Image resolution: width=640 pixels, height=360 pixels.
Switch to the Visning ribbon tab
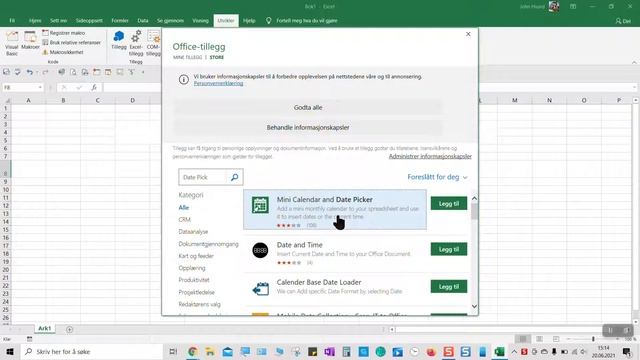[200, 20]
